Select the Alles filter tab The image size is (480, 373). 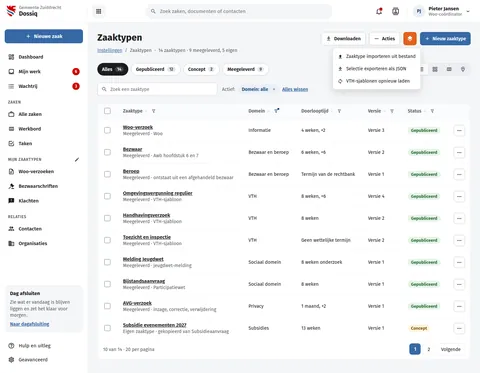(113, 69)
